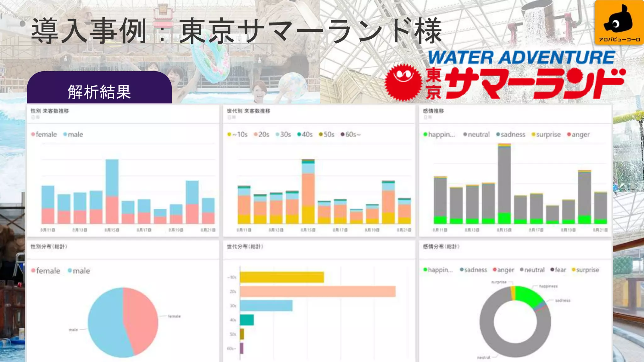
Task: Click the peach 20s bar in generation distribution
Action: click(x=318, y=291)
